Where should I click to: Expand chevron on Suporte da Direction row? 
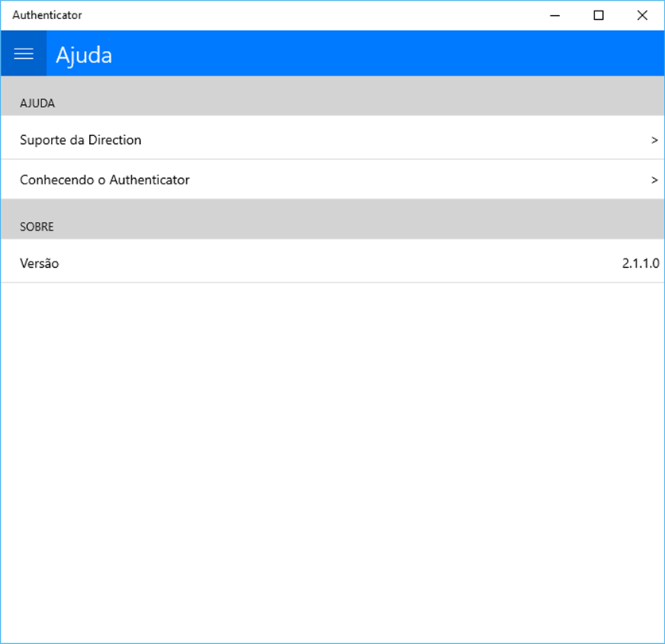(655, 140)
